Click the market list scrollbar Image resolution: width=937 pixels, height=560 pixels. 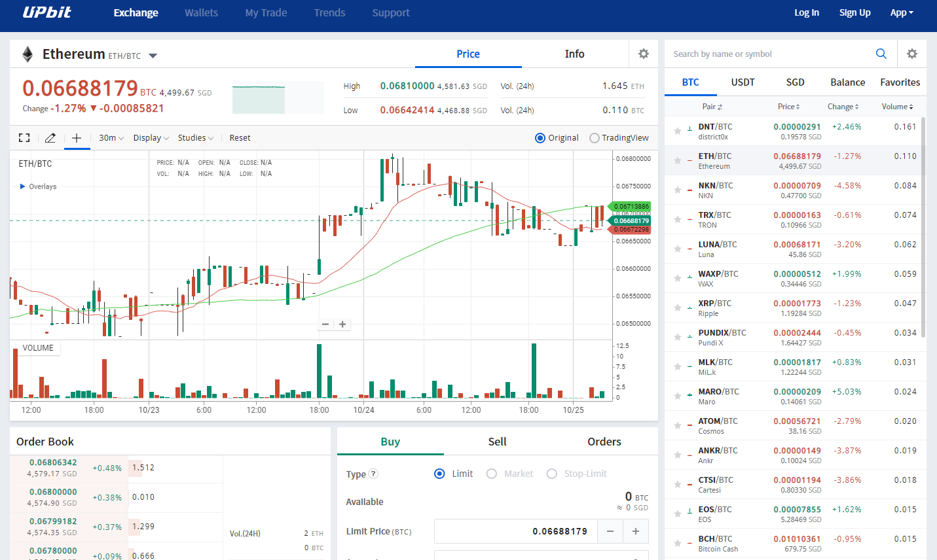[x=923, y=228]
